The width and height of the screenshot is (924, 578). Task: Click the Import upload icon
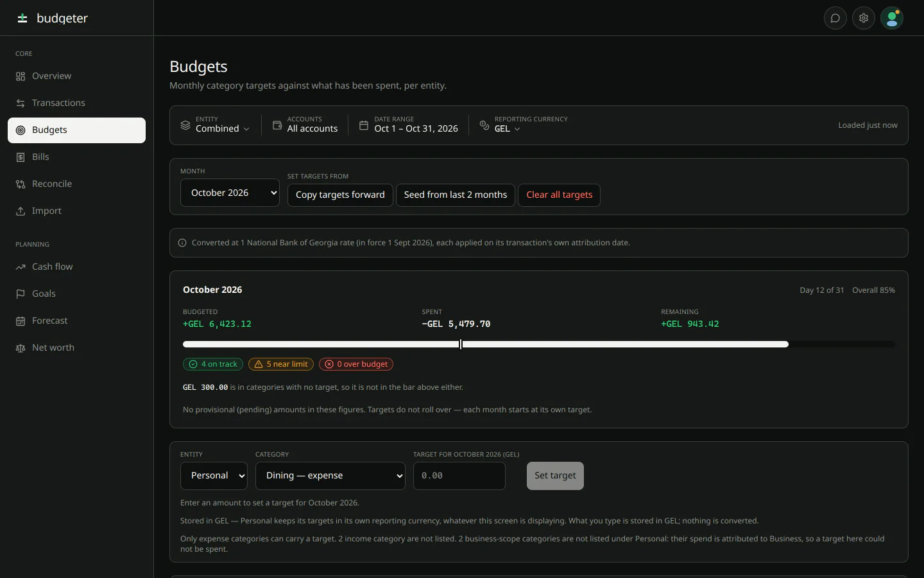click(21, 211)
